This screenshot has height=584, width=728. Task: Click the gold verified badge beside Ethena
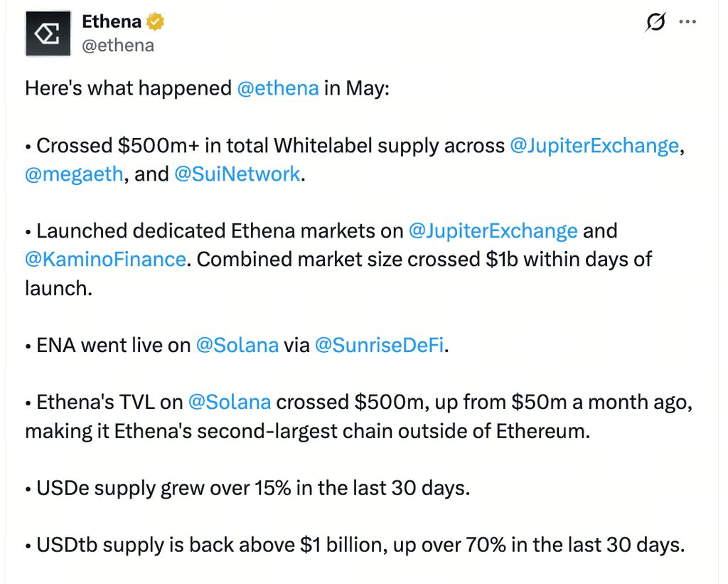[155, 22]
